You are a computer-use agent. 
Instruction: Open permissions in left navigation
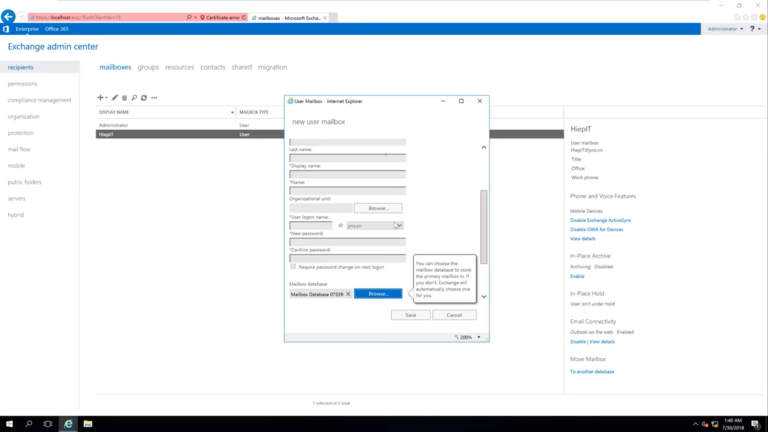click(22, 84)
